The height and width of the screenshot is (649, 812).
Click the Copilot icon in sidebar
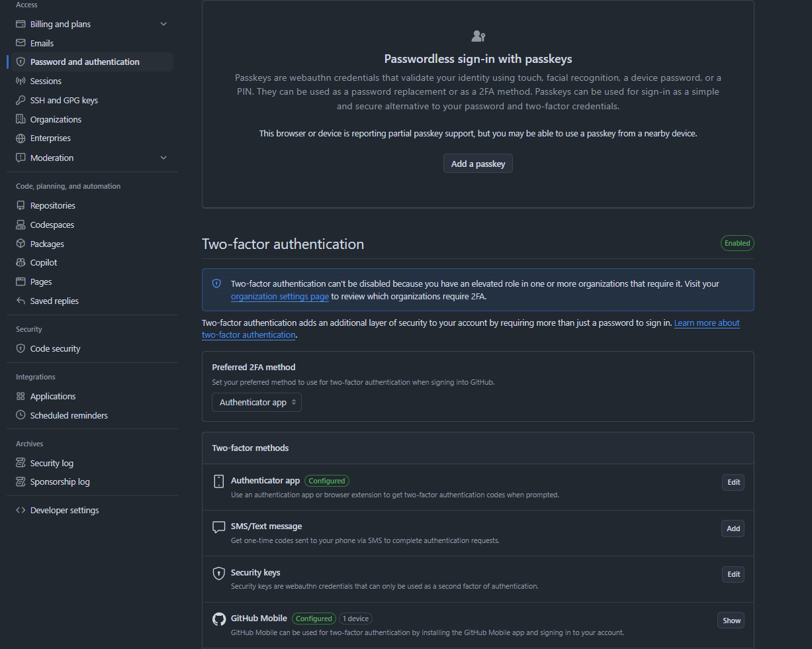21,263
